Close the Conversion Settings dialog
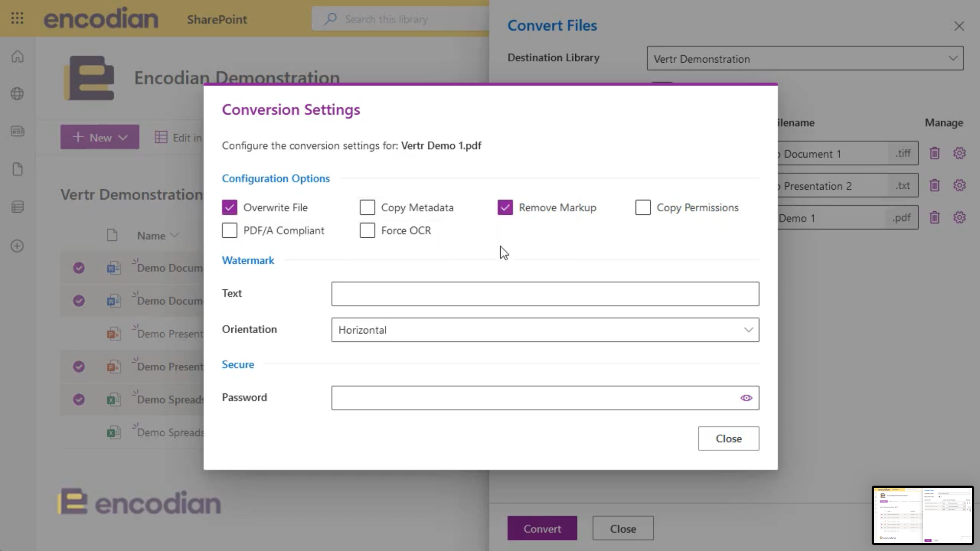This screenshot has width=980, height=551. pyautogui.click(x=728, y=438)
